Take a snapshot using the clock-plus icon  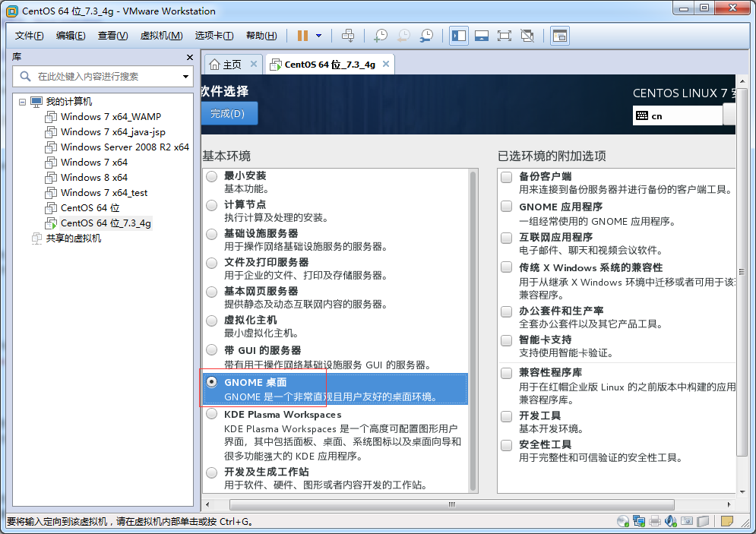[x=381, y=36]
